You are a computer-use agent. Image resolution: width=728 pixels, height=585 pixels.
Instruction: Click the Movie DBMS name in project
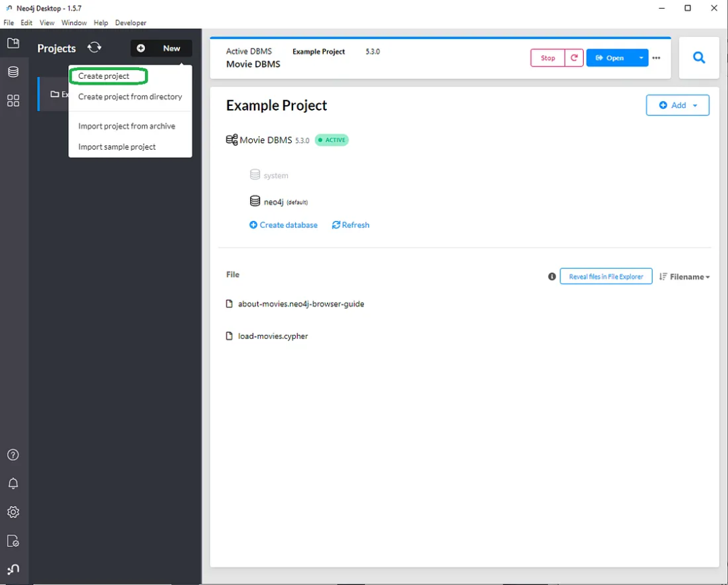point(266,140)
